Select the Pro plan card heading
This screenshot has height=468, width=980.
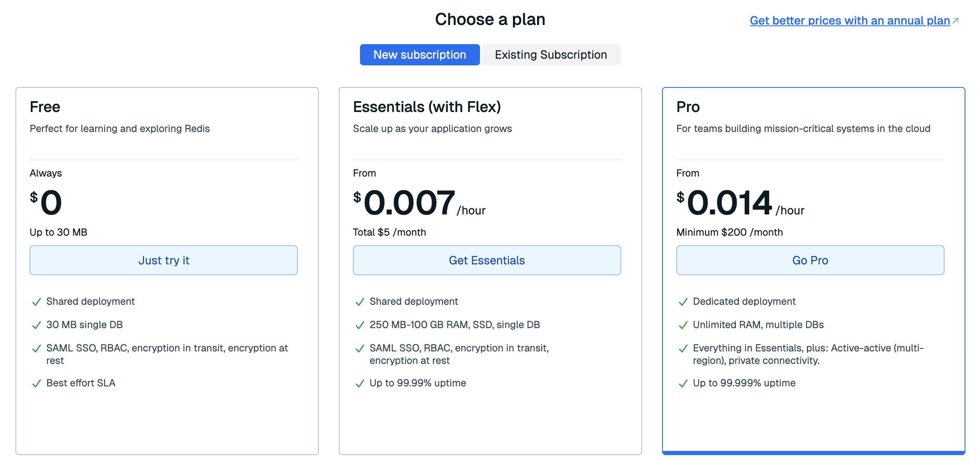(x=688, y=107)
